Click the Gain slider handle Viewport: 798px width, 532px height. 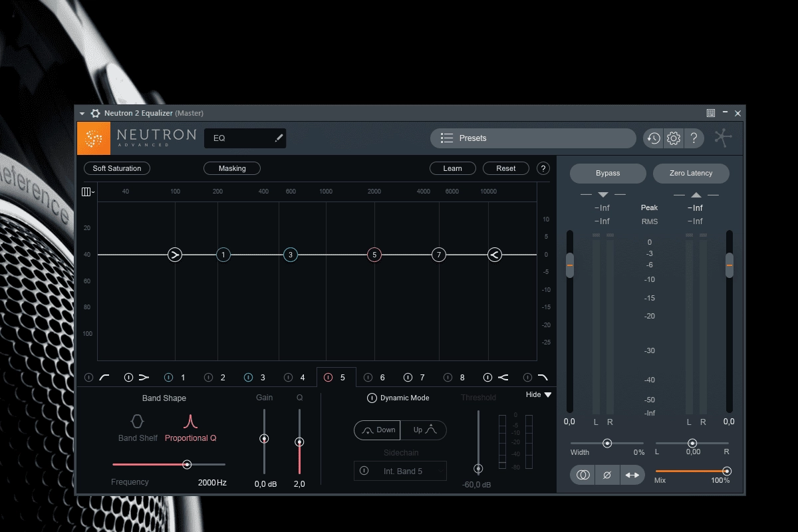264,439
